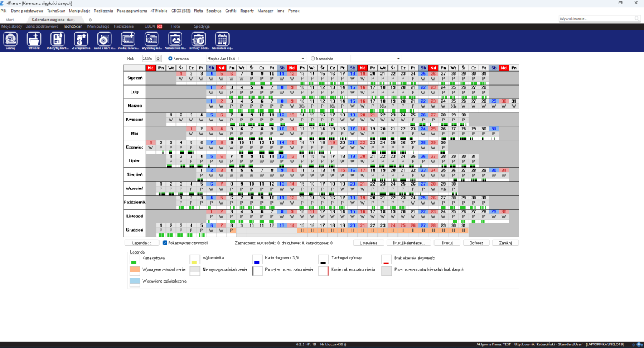Expand the driver dropdown Motyka Jan (TEST)

(x=303, y=59)
